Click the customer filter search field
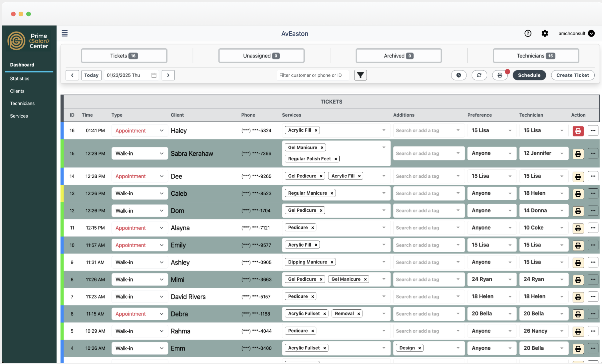 coord(312,75)
